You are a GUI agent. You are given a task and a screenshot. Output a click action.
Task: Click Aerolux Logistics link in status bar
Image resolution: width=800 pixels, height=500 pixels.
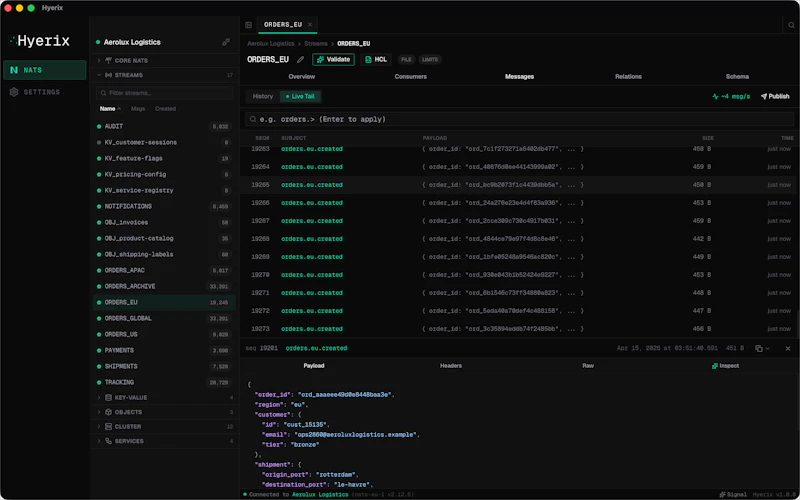click(320, 494)
